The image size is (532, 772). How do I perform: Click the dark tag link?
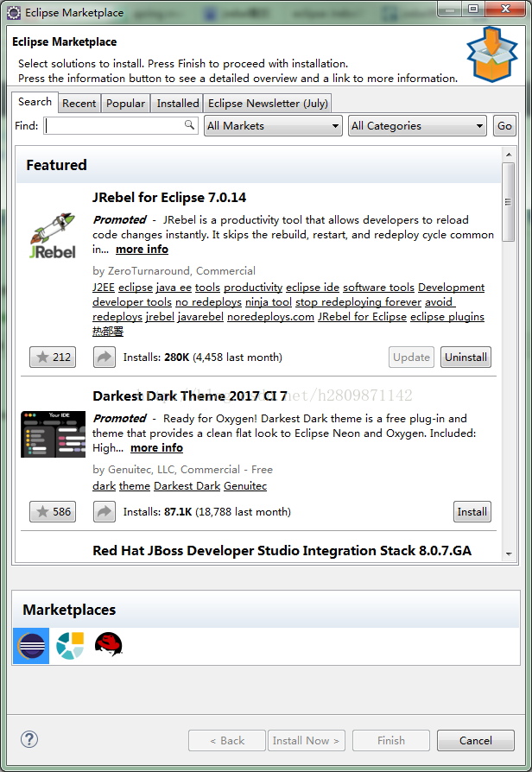click(104, 485)
